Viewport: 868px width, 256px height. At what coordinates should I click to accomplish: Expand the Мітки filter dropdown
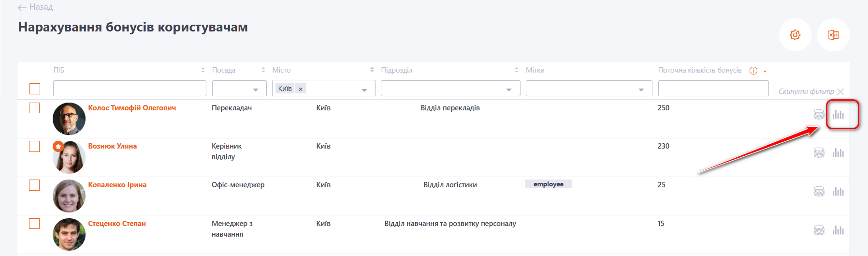(x=641, y=90)
